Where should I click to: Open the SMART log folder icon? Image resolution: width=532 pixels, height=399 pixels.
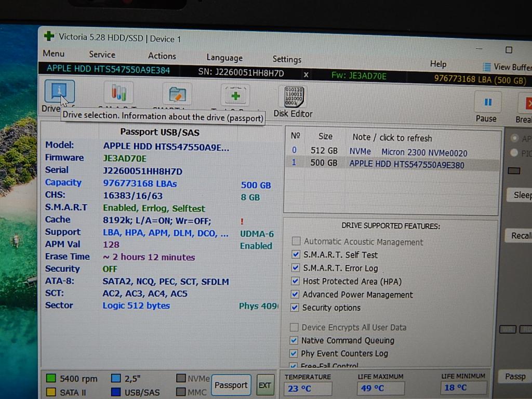point(177,95)
